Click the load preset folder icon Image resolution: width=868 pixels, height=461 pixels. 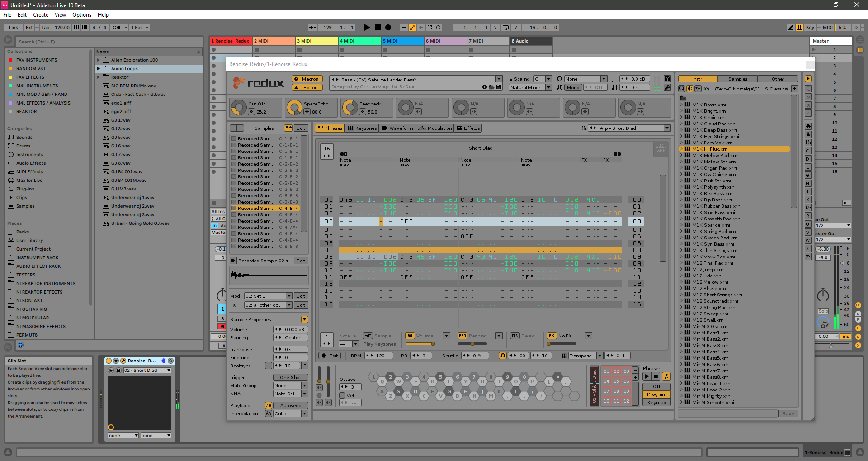pyautogui.click(x=491, y=87)
